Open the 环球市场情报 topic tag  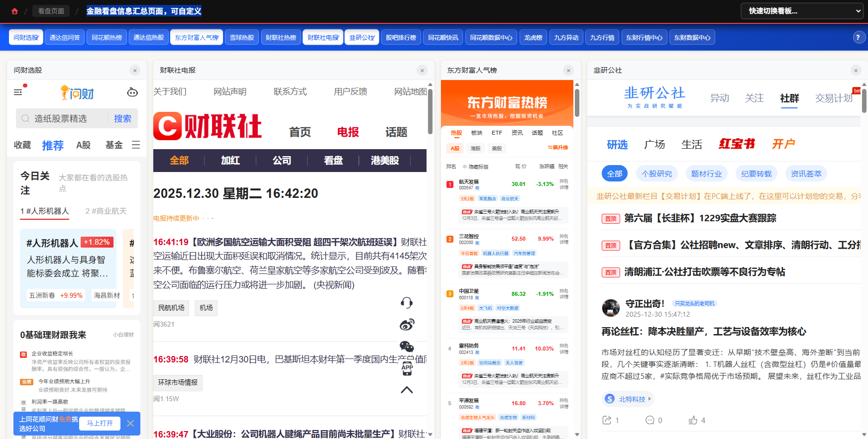(x=178, y=382)
